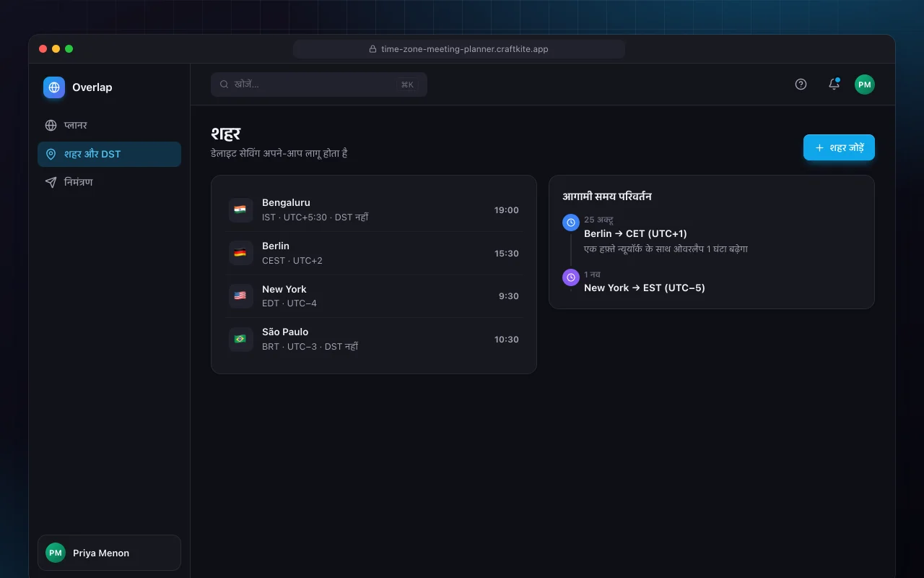The height and width of the screenshot is (578, 924).
Task: Click the paper plane icon beside निमंत्रण
Action: (51, 182)
